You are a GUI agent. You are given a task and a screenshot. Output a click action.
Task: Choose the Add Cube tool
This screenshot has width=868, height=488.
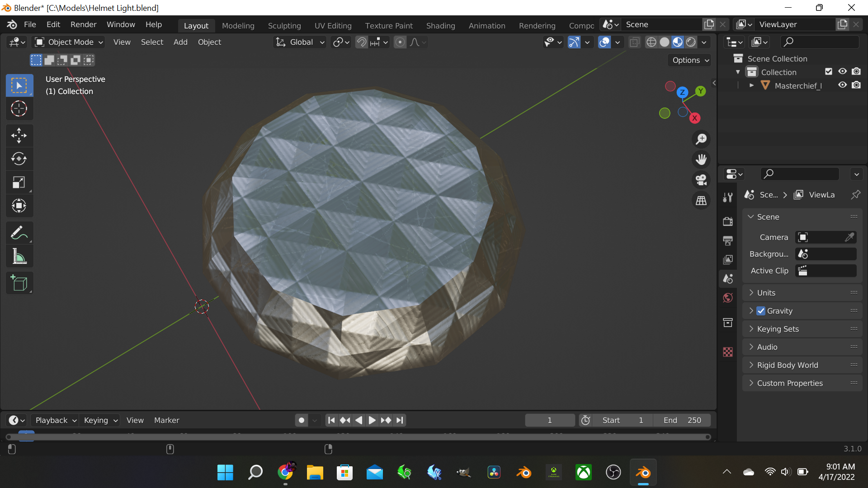click(19, 283)
